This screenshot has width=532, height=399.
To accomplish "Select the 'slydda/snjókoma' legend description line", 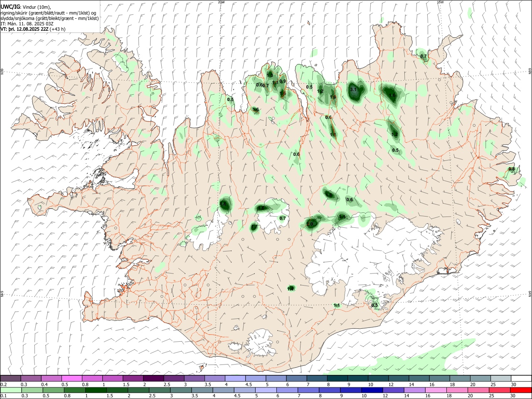I will pos(49,18).
